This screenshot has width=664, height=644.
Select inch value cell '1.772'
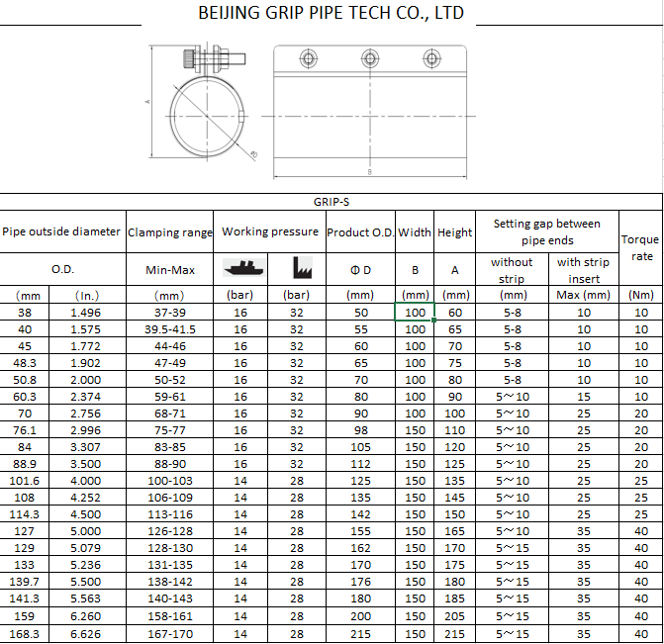pos(87,346)
